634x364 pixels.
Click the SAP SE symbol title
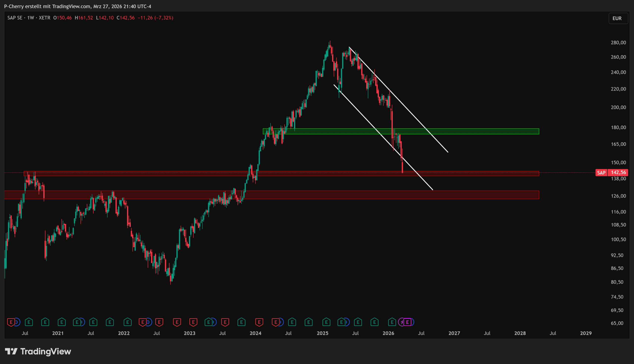[x=15, y=18]
